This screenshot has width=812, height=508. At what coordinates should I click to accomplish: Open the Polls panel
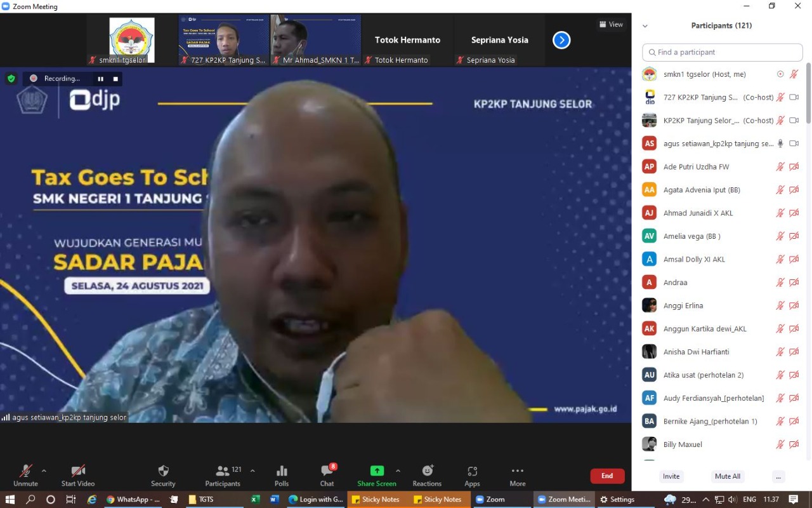[282, 471]
